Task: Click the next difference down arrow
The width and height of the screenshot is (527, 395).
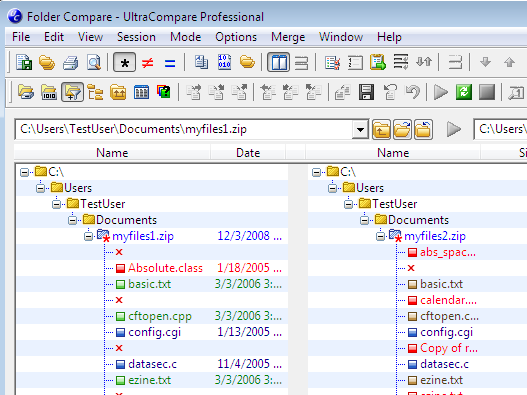Action: [485, 62]
